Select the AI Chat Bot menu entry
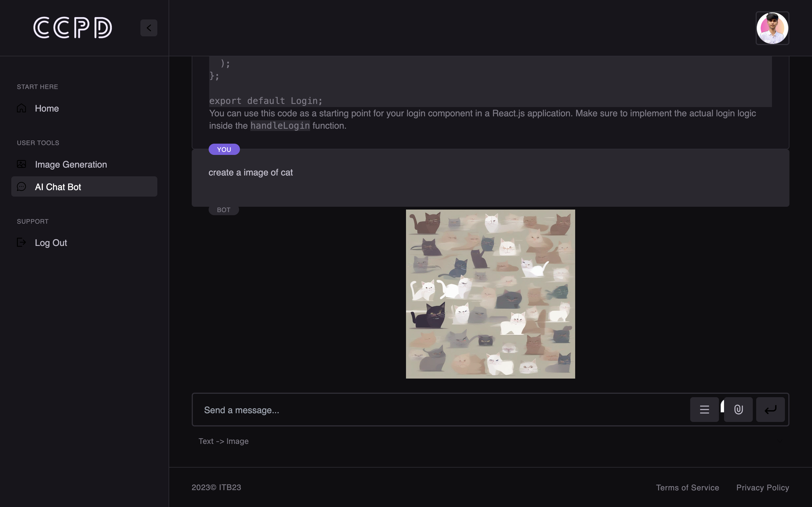This screenshot has width=812, height=507. [58, 187]
